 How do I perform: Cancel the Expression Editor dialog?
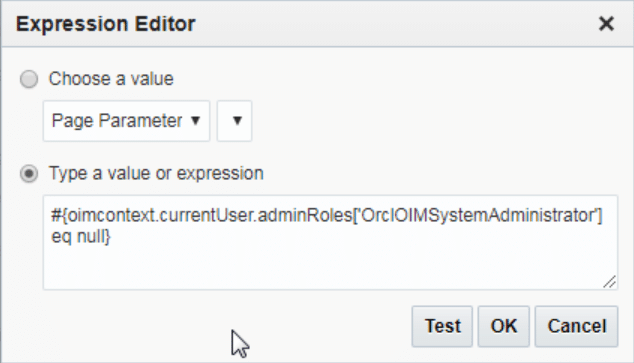(x=577, y=326)
